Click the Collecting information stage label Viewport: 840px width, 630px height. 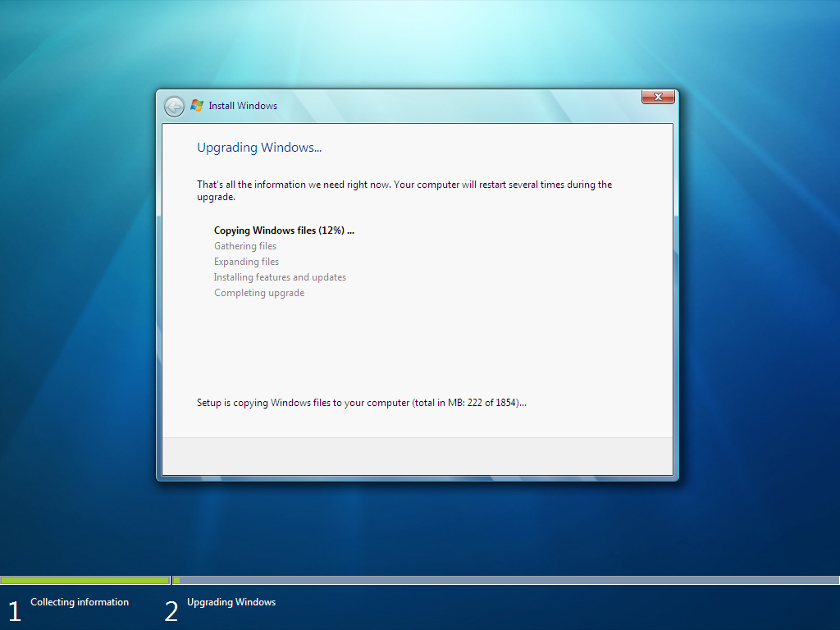[x=80, y=602]
